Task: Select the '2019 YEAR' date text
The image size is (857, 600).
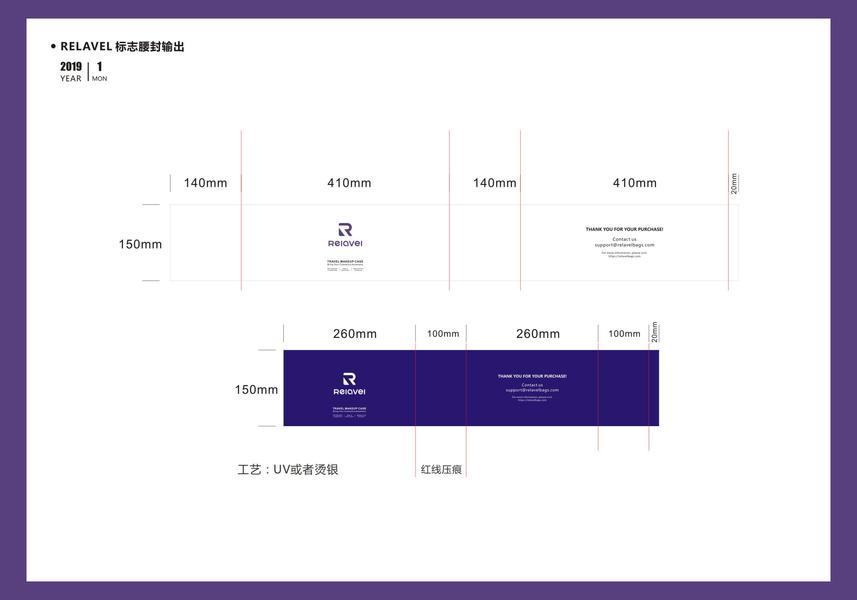Action: [x=71, y=72]
